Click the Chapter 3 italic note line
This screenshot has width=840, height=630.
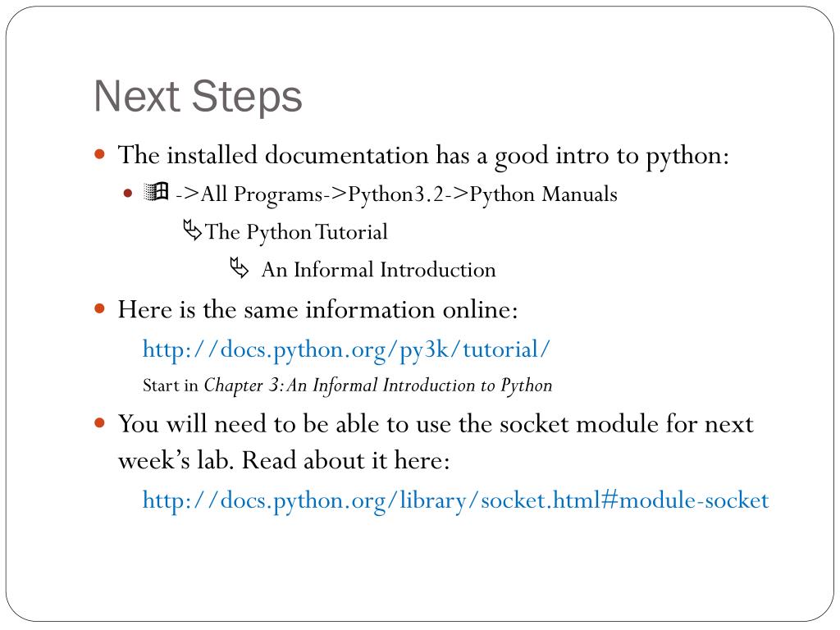click(347, 386)
